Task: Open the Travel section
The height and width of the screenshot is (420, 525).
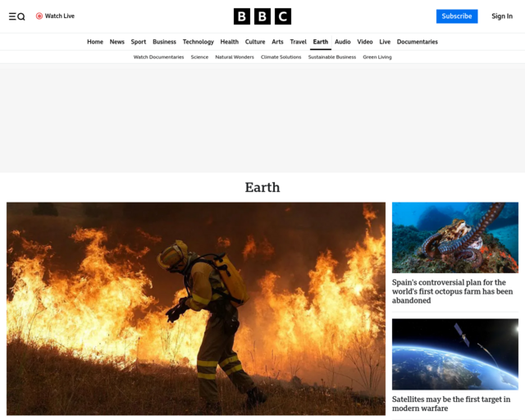Action: click(x=298, y=42)
